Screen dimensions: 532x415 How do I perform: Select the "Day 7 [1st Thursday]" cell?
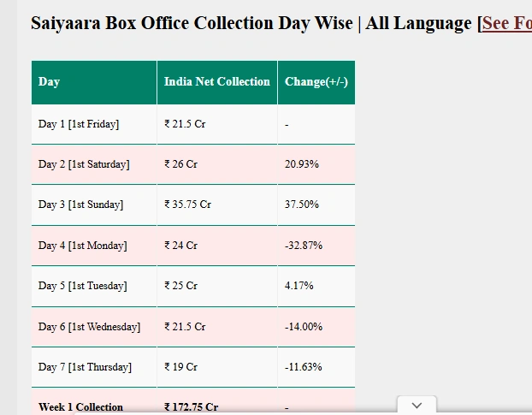tap(85, 367)
